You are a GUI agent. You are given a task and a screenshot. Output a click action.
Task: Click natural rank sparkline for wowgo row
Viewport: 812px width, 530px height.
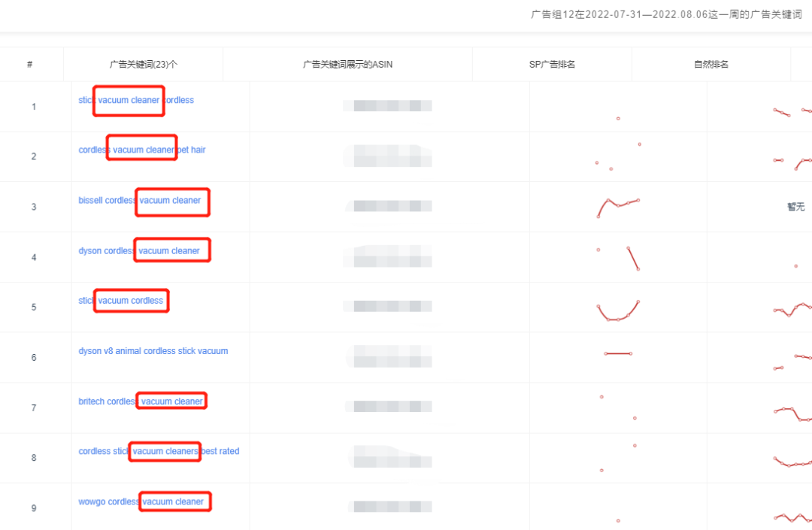coord(792,517)
